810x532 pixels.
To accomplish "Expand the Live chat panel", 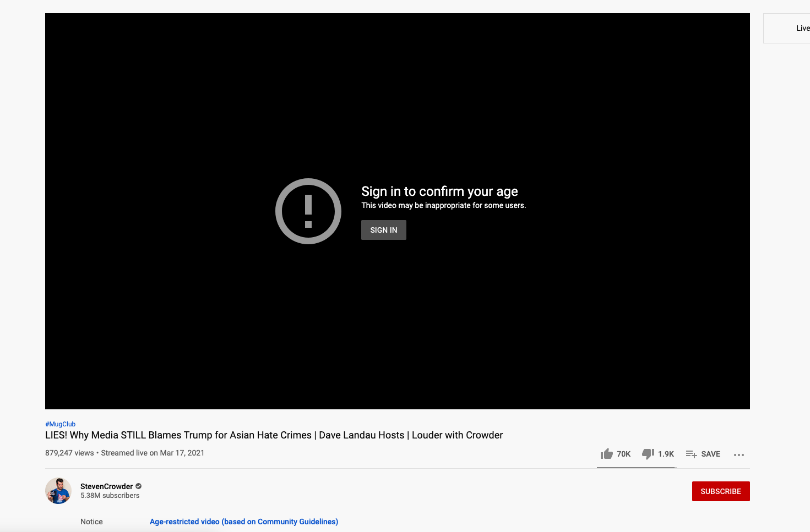I will (802, 28).
